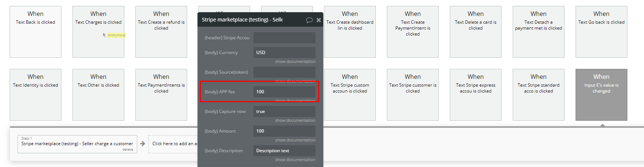
Task: Edit the Currency field showing USD
Action: [284, 53]
